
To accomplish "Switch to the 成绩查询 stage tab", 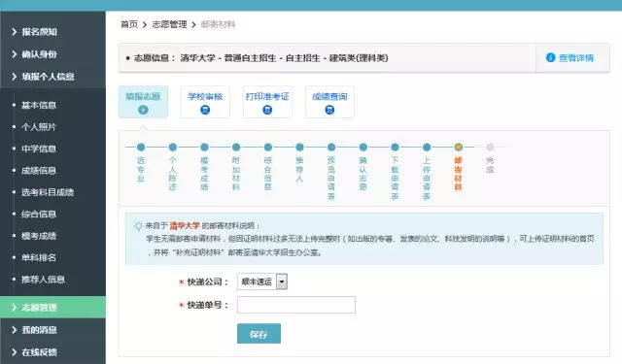I will (x=329, y=102).
